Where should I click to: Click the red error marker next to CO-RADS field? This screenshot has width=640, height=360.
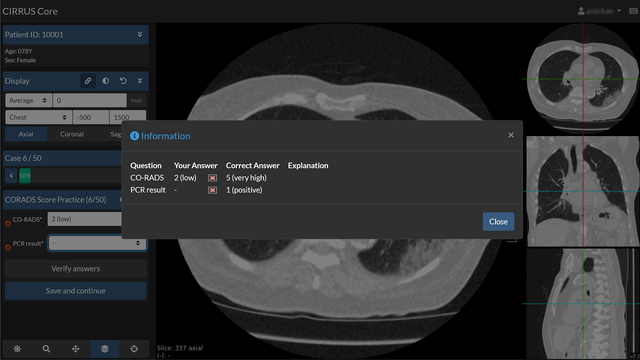(8, 223)
